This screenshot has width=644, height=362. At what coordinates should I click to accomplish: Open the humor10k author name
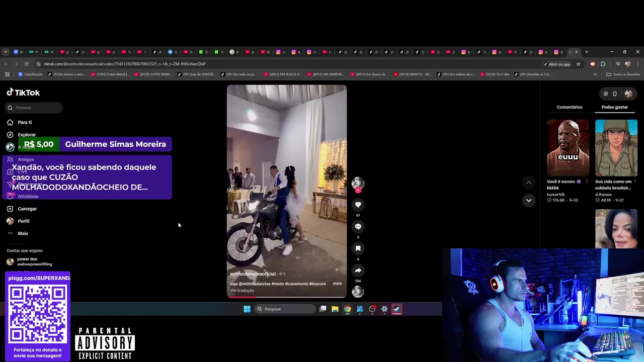[556, 194]
